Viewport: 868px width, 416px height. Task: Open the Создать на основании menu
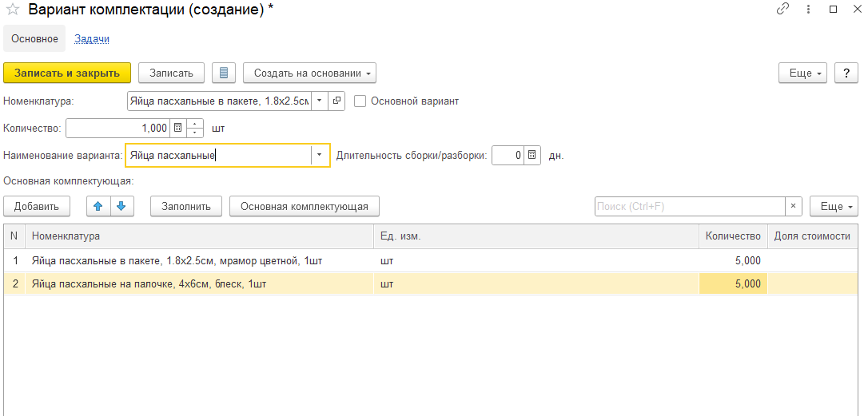click(x=309, y=73)
